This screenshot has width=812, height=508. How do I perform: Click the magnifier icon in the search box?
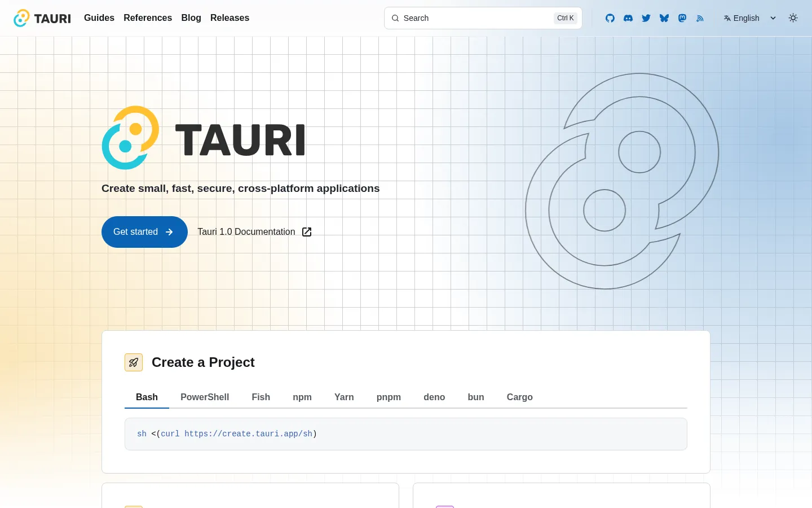pyautogui.click(x=395, y=18)
